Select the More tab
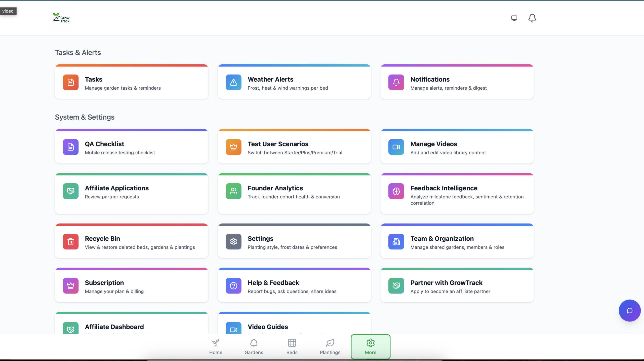644x361 pixels. coord(371,347)
